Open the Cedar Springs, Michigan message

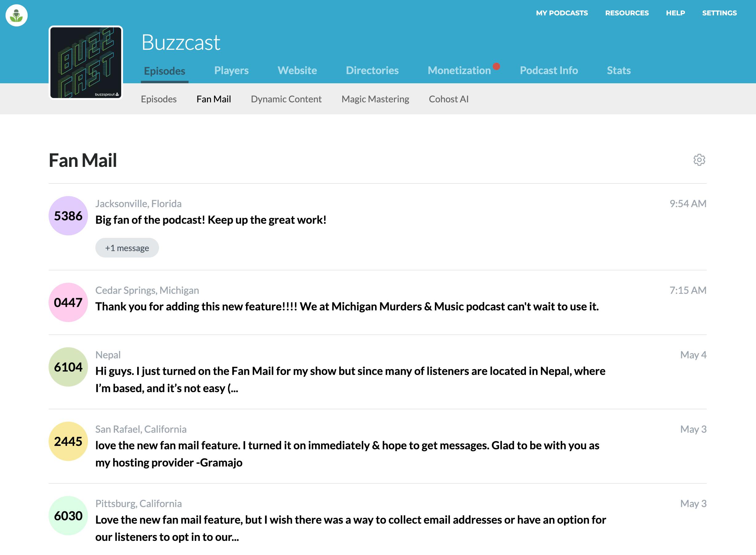tap(347, 306)
